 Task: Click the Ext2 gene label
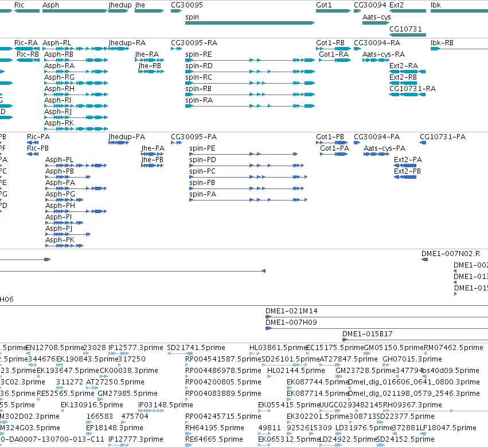(396, 5)
